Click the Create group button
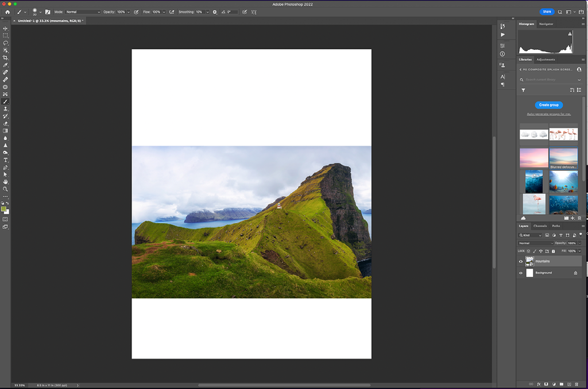 click(x=548, y=105)
